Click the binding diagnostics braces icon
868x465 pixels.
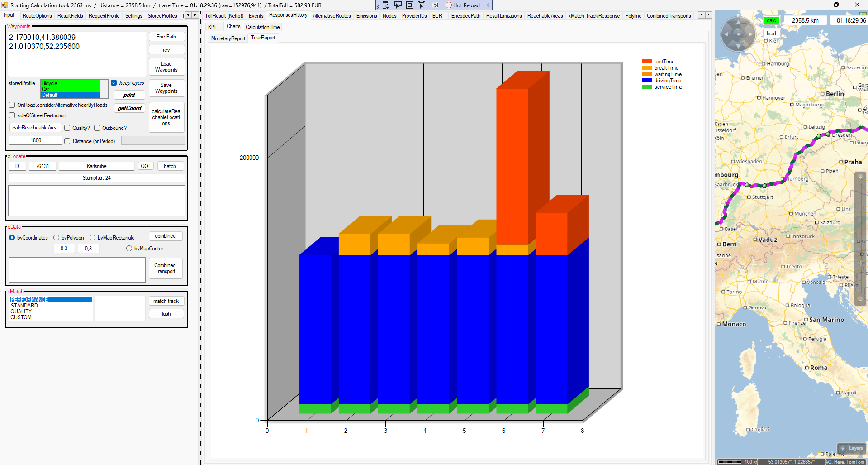(435, 5)
